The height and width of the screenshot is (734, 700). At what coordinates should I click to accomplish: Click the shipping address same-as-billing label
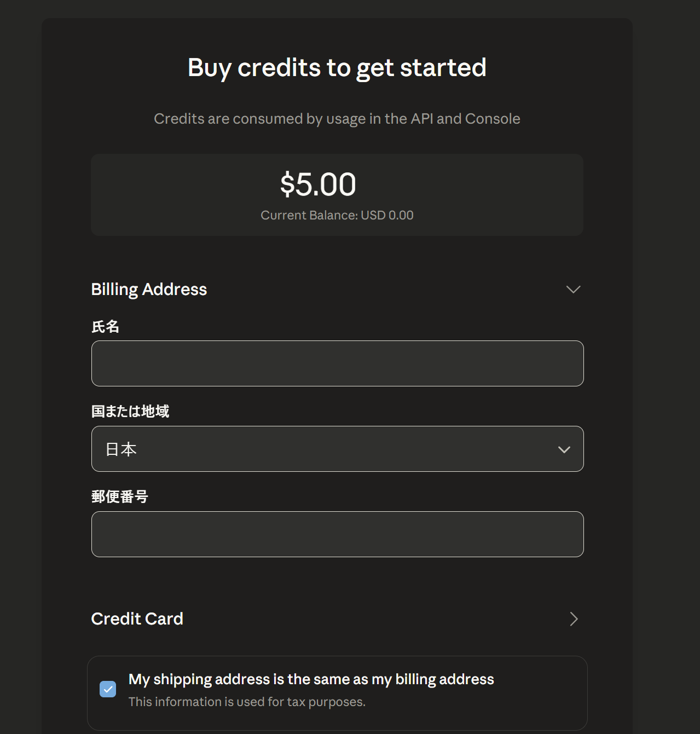[x=311, y=679]
